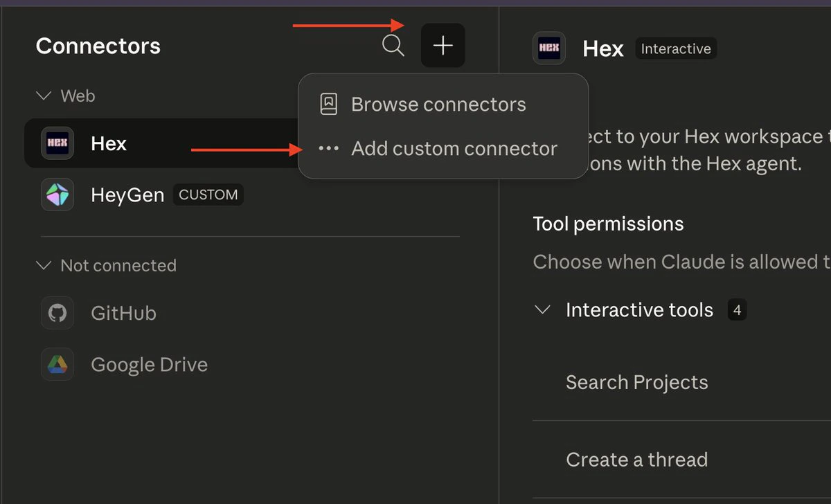The image size is (831, 504).
Task: Click the plus add connector button
Action: (x=443, y=46)
